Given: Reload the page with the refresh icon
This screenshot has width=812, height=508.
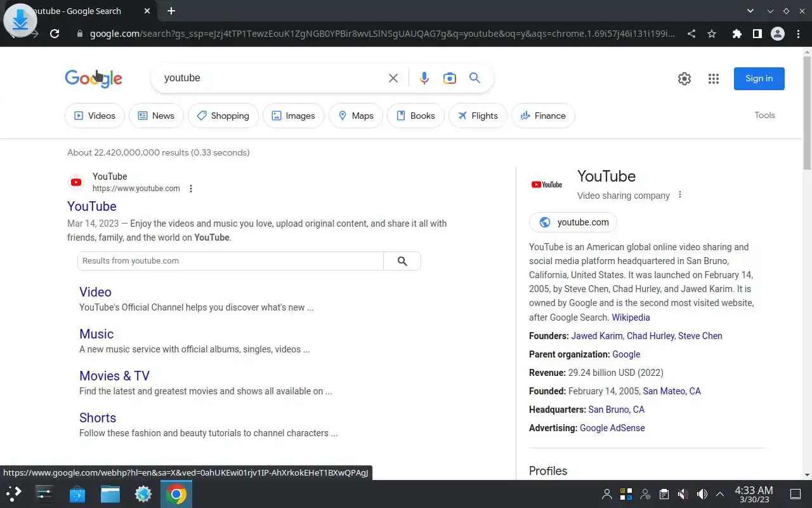Looking at the screenshot, I should (55, 34).
